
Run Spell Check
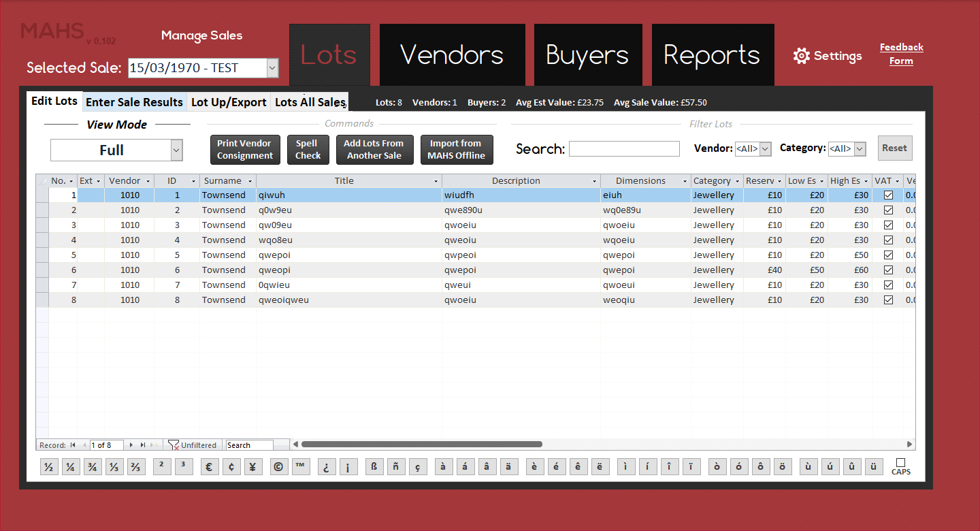pyautogui.click(x=308, y=150)
